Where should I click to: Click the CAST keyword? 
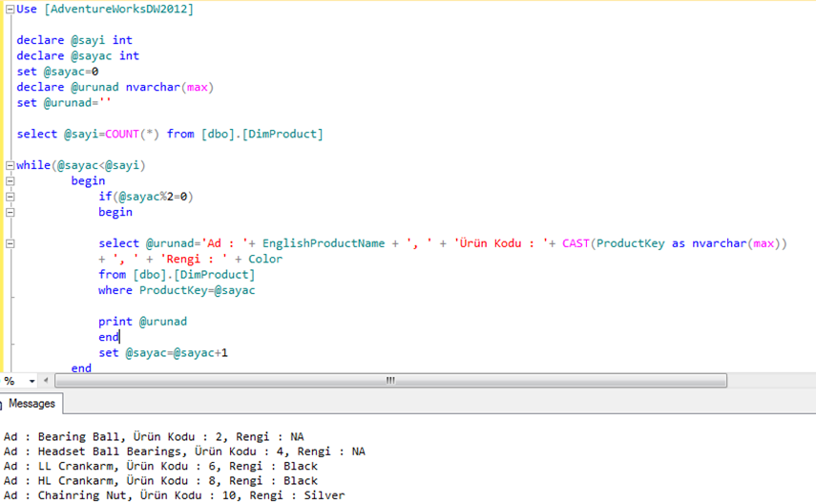click(x=575, y=243)
